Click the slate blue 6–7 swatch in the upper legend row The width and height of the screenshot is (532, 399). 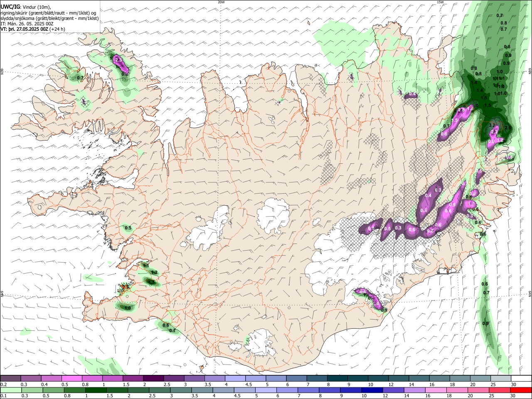click(x=297, y=378)
